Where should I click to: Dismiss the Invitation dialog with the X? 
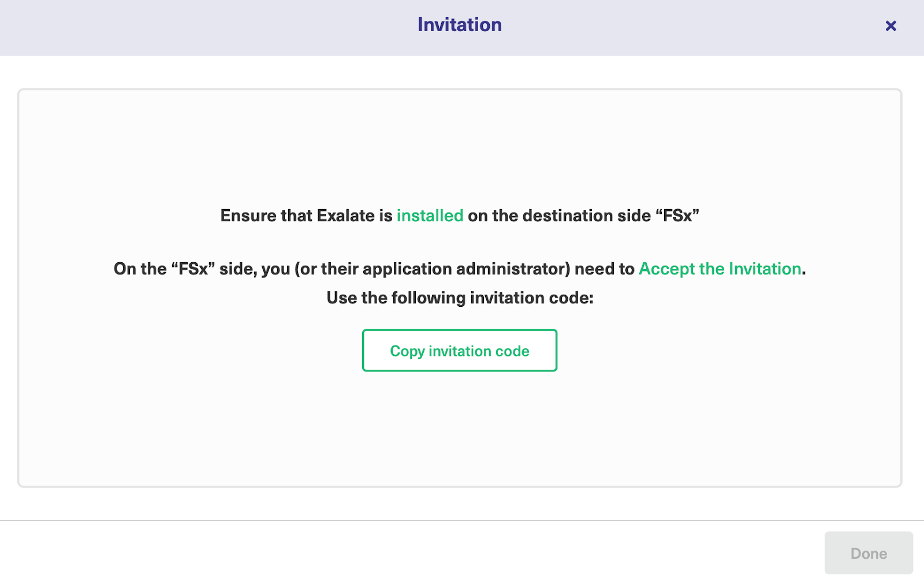pyautogui.click(x=891, y=25)
